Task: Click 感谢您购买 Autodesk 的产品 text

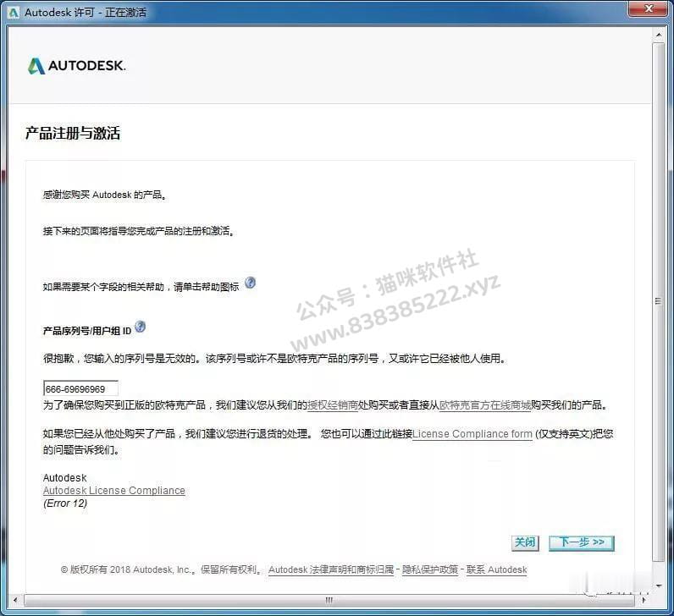Action: click(104, 195)
